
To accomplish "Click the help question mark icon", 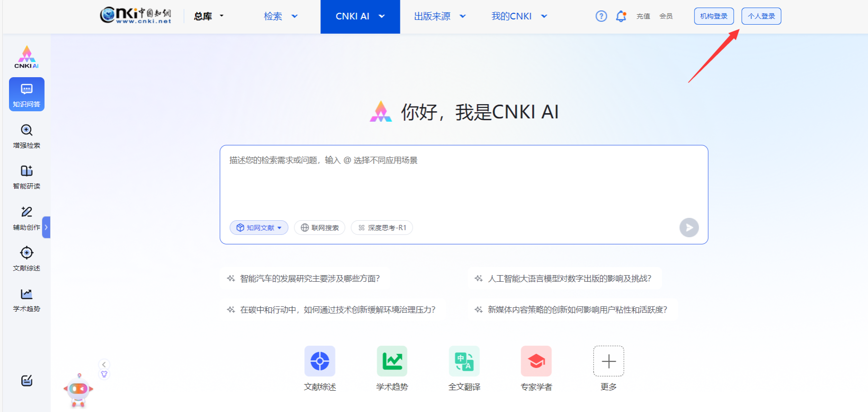I will (x=601, y=16).
